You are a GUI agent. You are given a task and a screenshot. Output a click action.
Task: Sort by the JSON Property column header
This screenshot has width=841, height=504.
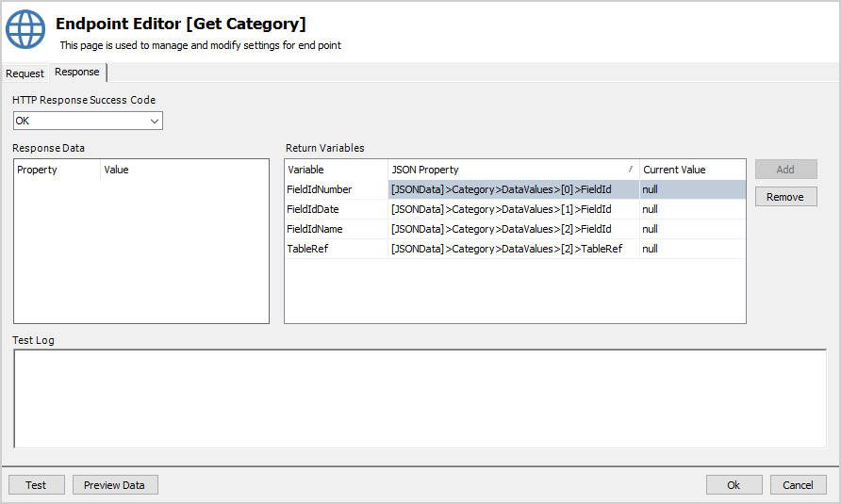click(x=513, y=170)
